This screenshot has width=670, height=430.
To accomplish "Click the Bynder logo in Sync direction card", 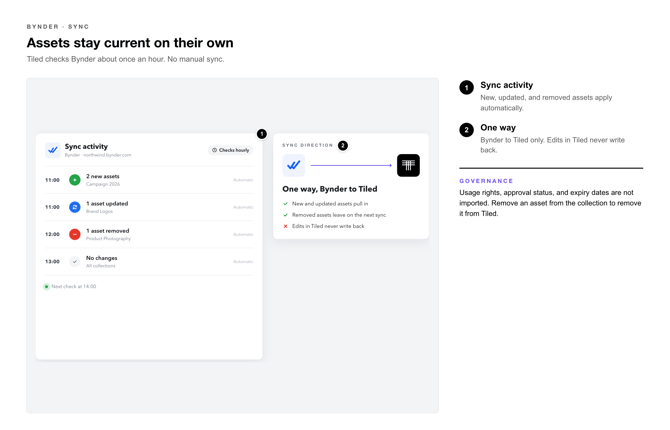I will 294,165.
